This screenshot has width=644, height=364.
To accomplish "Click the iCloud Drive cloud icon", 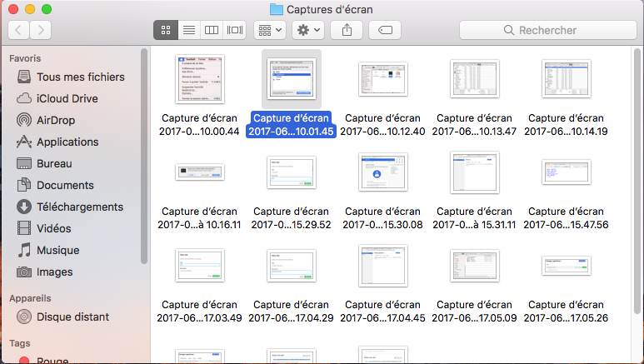I will click(24, 98).
